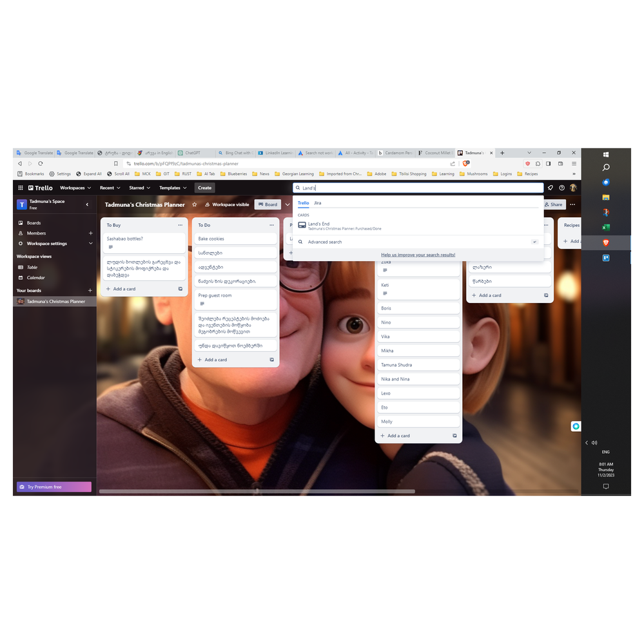Open the Trello help question-mark icon
The image size is (644, 644).
point(562,188)
